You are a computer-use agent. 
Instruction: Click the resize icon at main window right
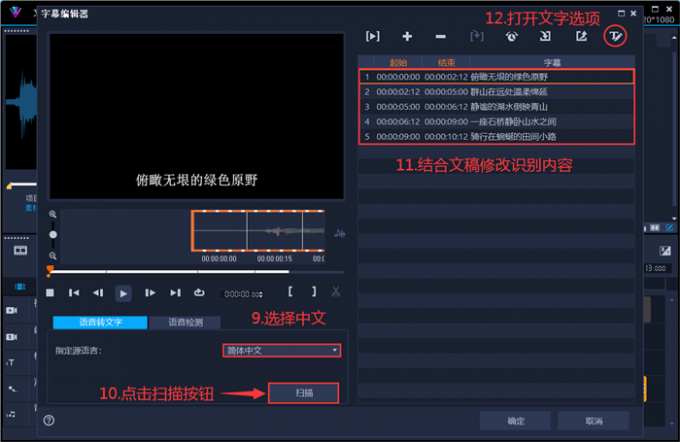[665, 250]
